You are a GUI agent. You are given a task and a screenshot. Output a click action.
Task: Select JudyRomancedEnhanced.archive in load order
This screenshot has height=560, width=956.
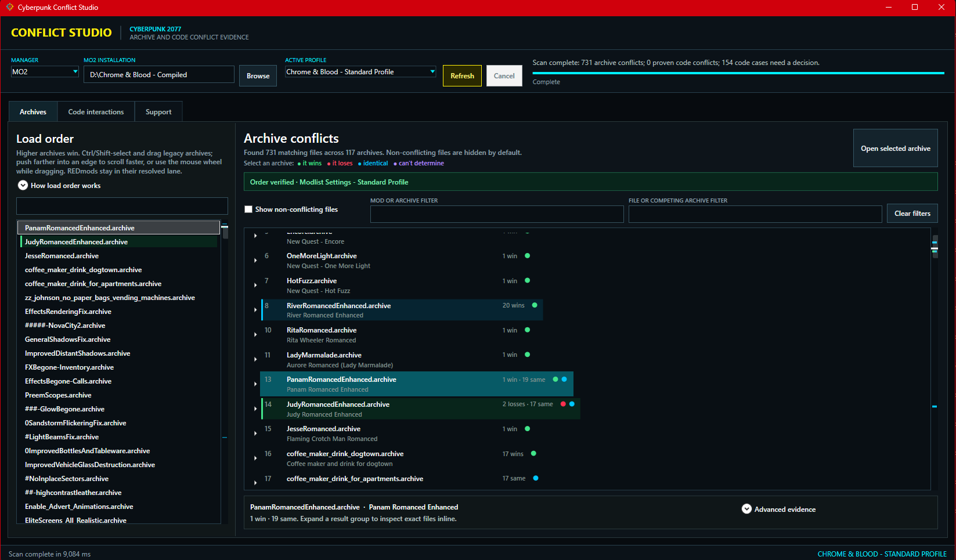click(x=119, y=241)
